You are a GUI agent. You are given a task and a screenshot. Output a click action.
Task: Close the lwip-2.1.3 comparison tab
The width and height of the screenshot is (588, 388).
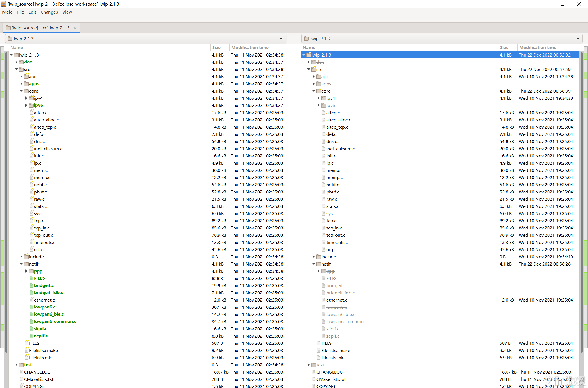[75, 28]
